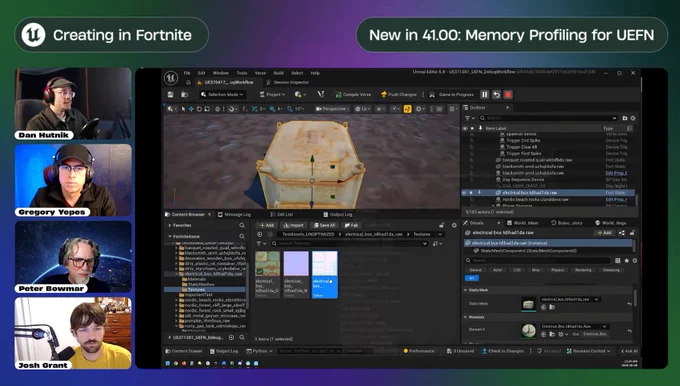Select the All filter in Details
This screenshot has width=680, height=386.
[x=472, y=278]
